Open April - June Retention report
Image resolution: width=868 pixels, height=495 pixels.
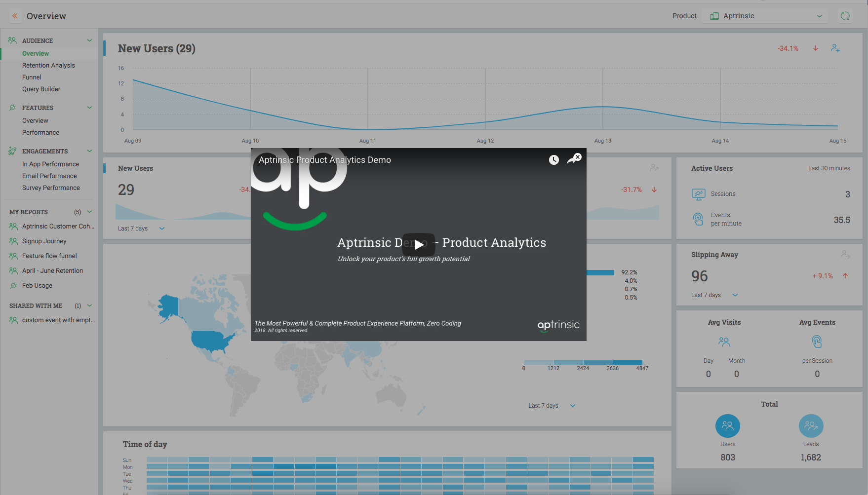(x=52, y=270)
